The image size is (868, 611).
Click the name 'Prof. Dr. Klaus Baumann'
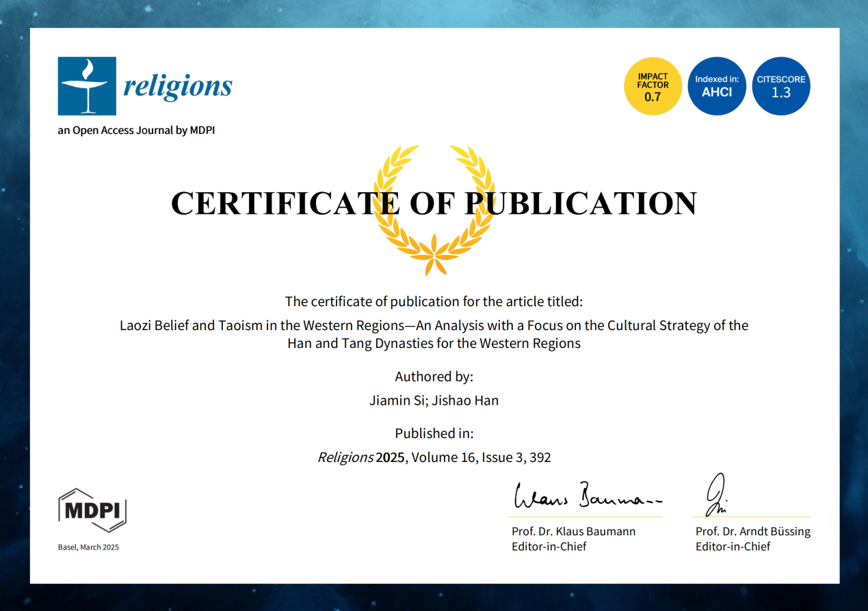point(573,531)
